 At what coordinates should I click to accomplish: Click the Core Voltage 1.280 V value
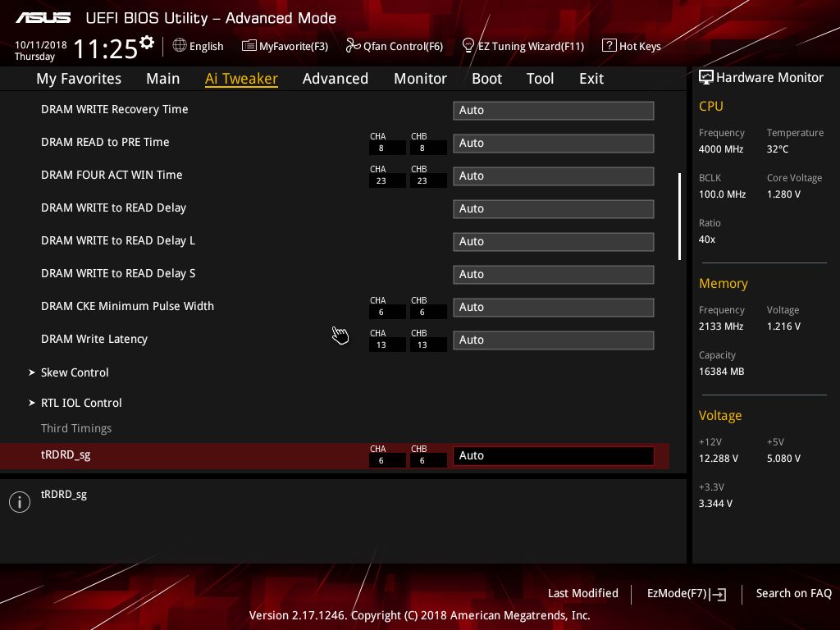[783, 194]
